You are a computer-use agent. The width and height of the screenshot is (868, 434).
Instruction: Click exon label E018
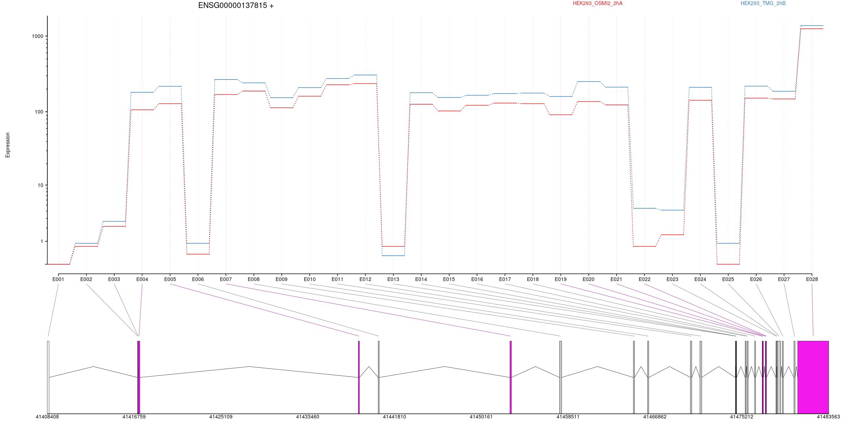tap(533, 279)
